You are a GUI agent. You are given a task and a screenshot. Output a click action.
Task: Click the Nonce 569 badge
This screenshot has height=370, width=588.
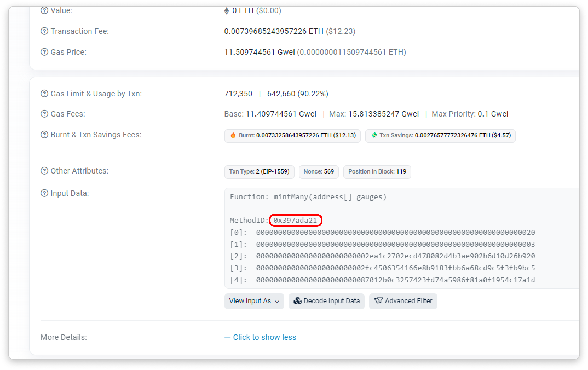coord(319,172)
